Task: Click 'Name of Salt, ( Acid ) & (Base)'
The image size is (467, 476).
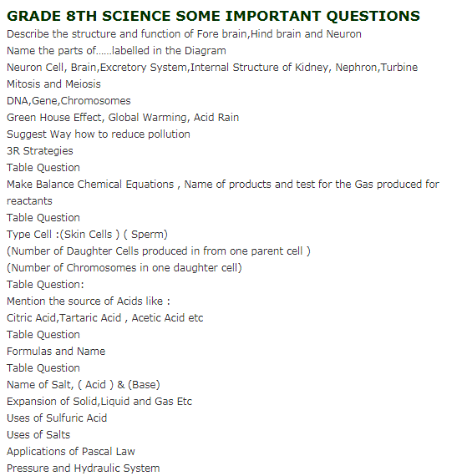Action: [x=84, y=385]
